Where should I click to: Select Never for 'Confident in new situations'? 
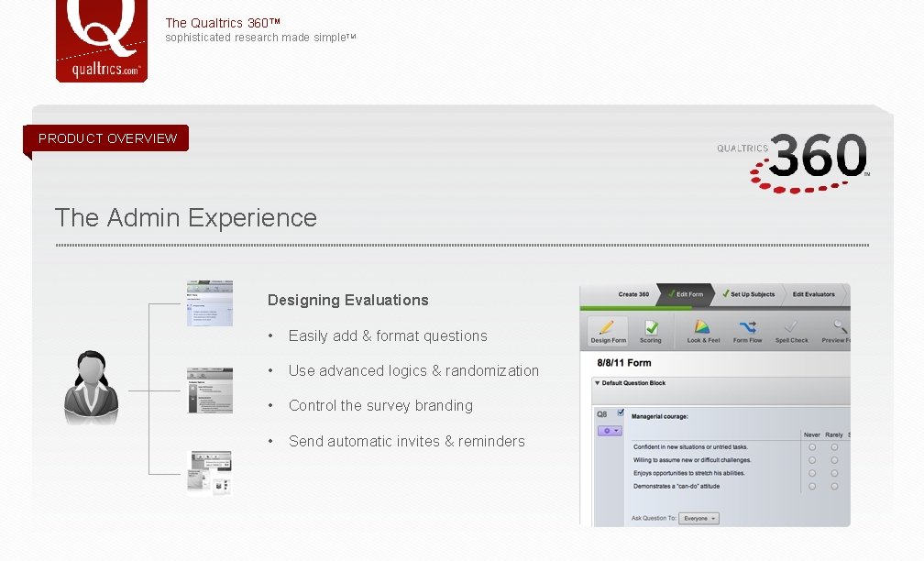[812, 447]
